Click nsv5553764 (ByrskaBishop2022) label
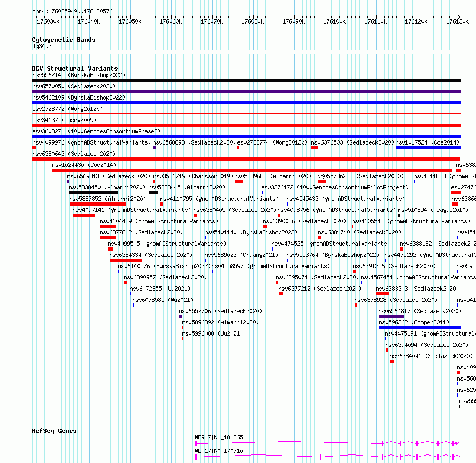476x463 pixels. pos(333,255)
